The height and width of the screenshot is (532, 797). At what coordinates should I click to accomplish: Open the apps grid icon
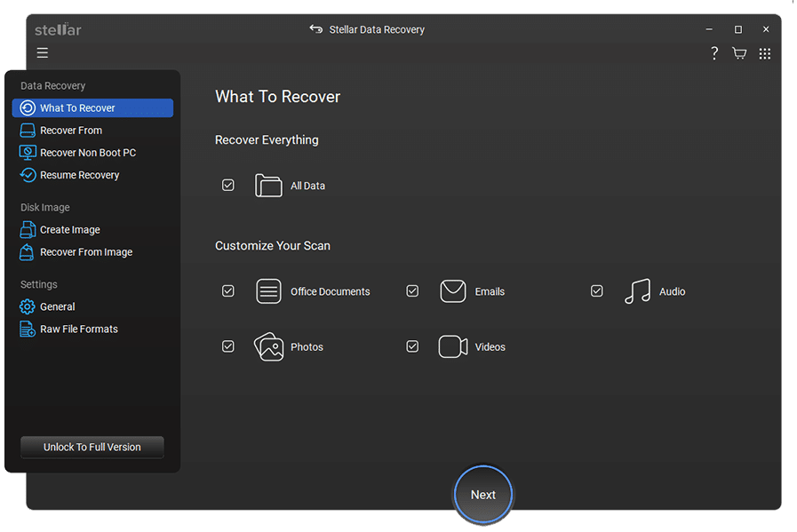764,53
